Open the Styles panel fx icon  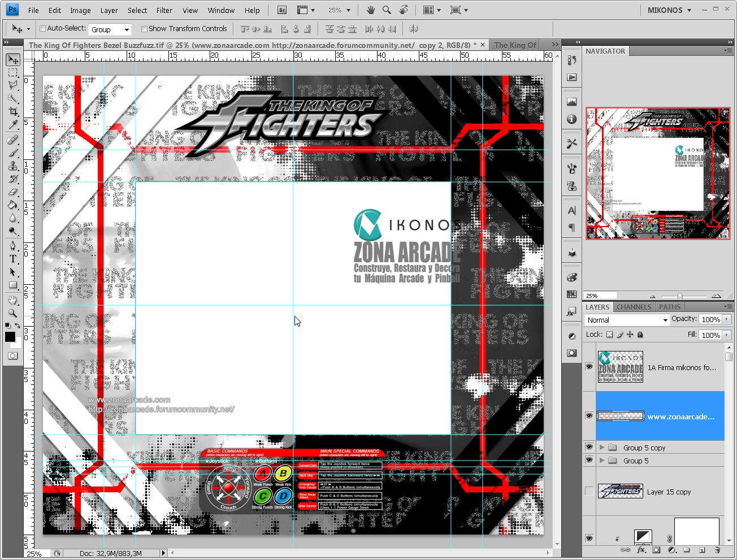(571, 311)
